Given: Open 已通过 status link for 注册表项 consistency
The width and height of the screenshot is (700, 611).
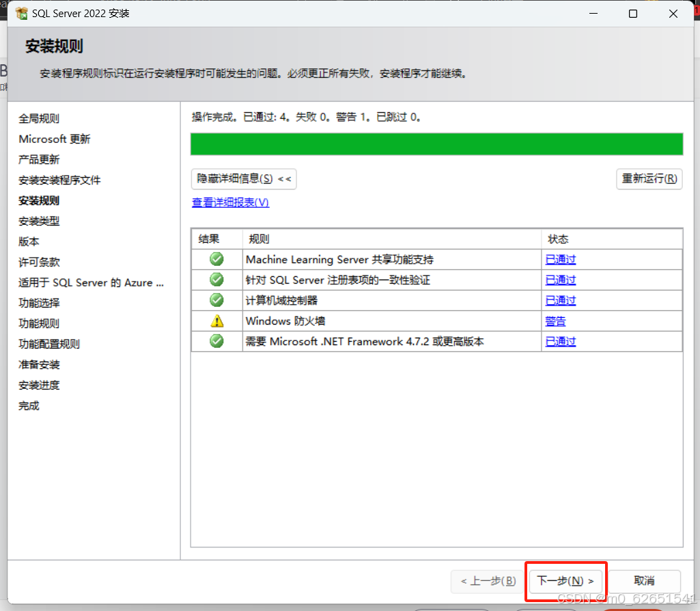Looking at the screenshot, I should tap(561, 280).
